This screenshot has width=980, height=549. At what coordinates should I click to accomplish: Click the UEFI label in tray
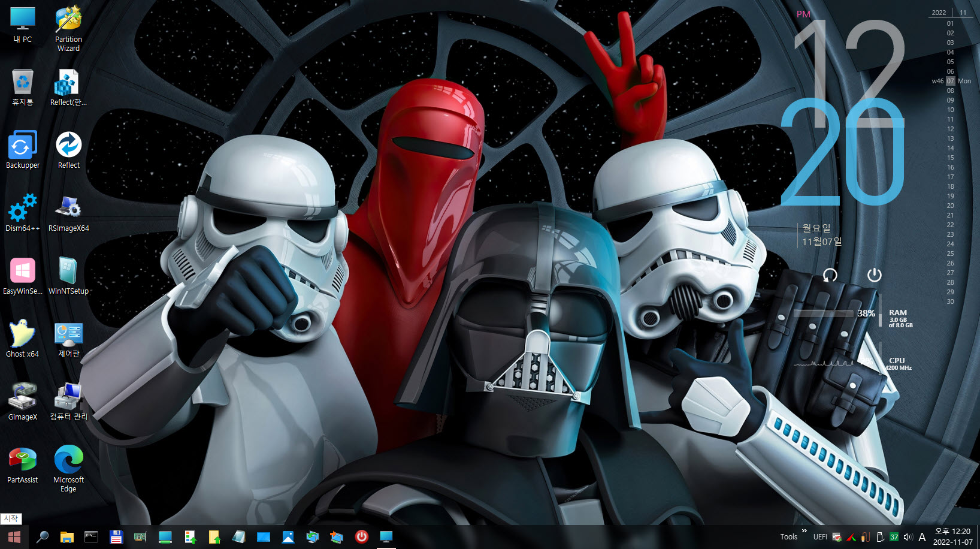[820, 537]
